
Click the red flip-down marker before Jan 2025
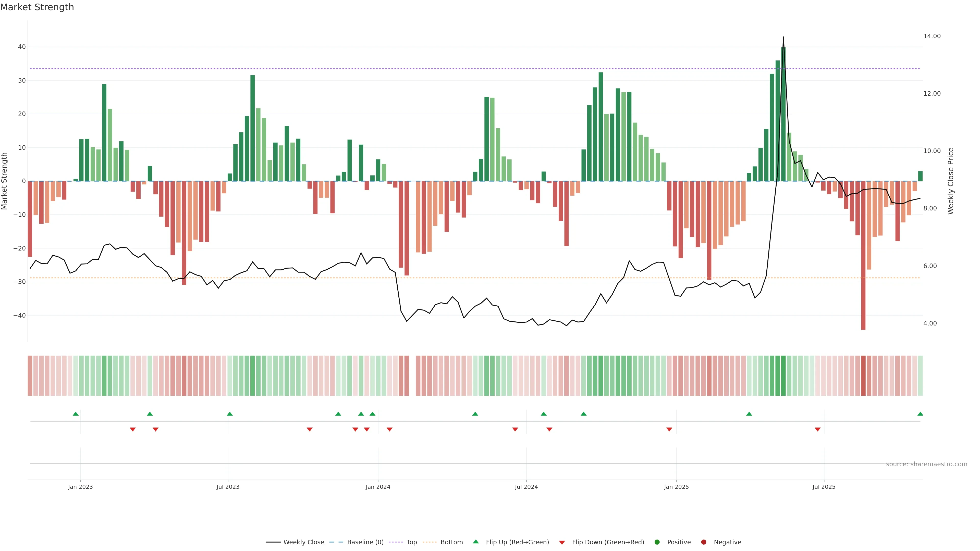point(669,429)
